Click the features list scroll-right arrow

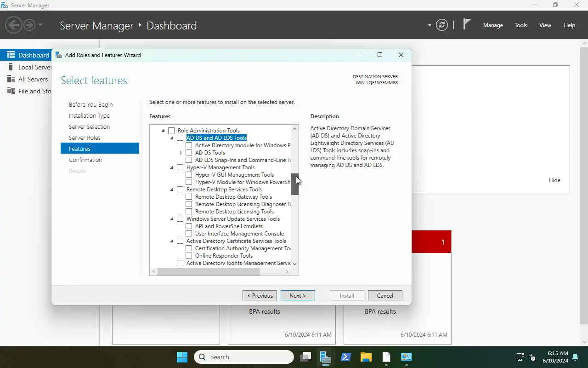pyautogui.click(x=287, y=272)
